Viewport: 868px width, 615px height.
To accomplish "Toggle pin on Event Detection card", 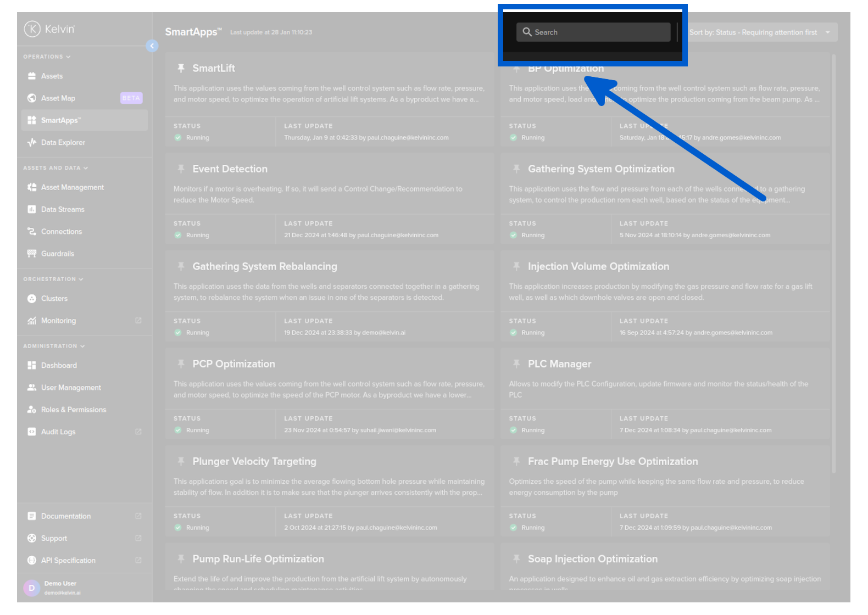I will pyautogui.click(x=181, y=169).
